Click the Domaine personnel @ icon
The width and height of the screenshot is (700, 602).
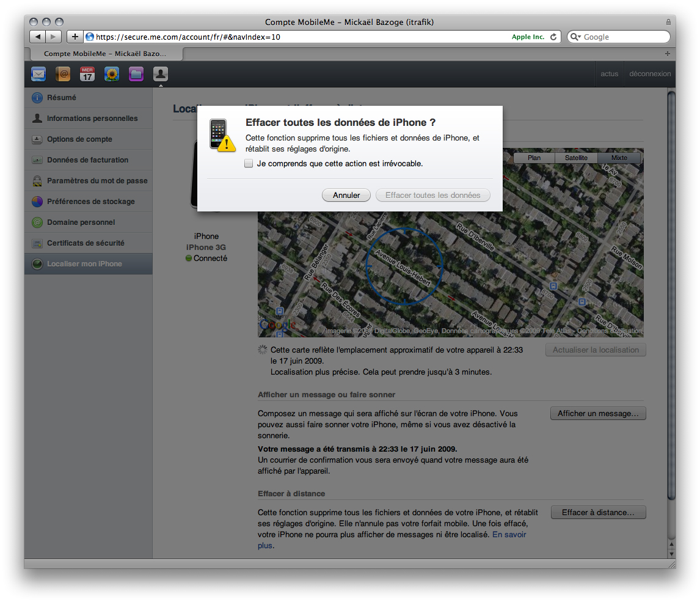tap(37, 222)
